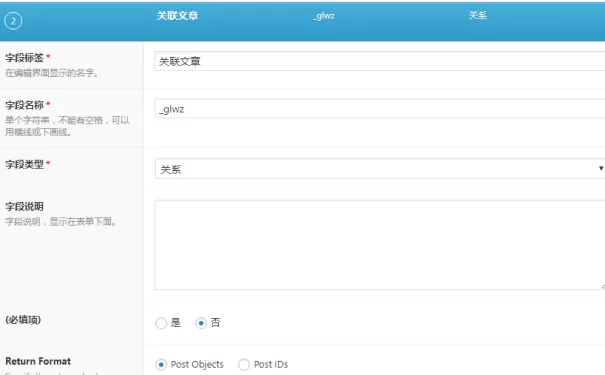Click the Return Format label
Screen dimensions: 605x375
point(38,361)
